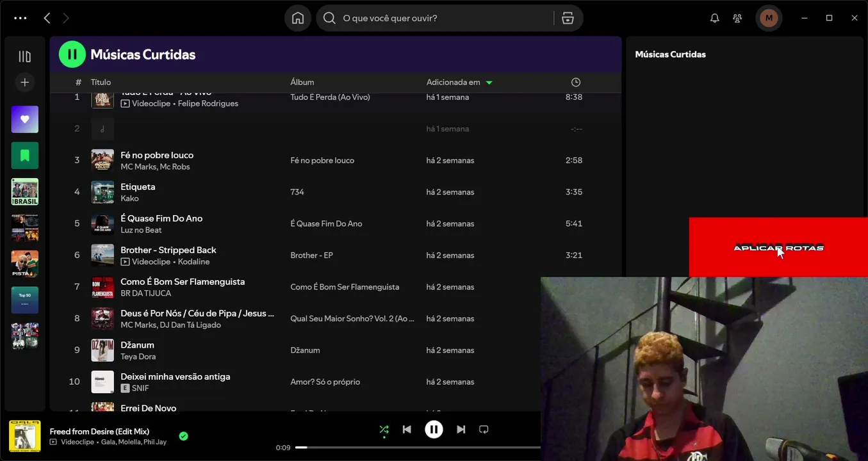Select track 'Deixei minha versão antiga'
The height and width of the screenshot is (461, 868).
coord(175,376)
